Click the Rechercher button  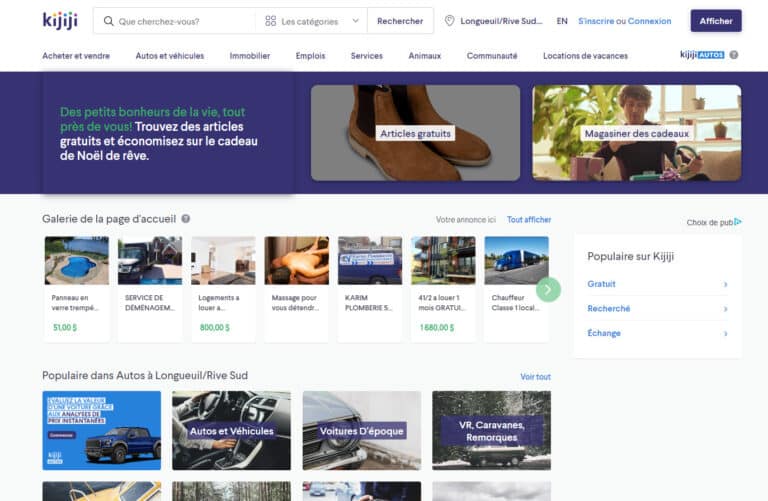coord(400,21)
